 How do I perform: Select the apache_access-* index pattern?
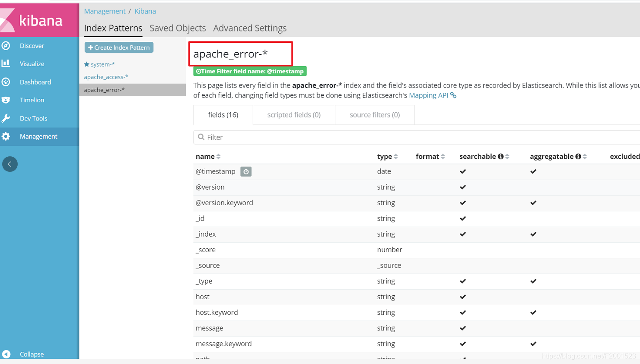click(106, 77)
